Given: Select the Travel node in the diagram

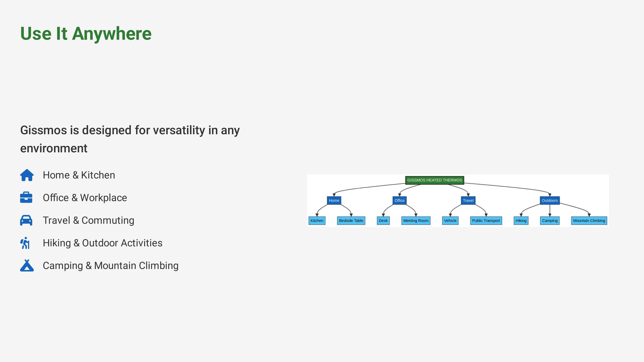Looking at the screenshot, I should coord(468,200).
